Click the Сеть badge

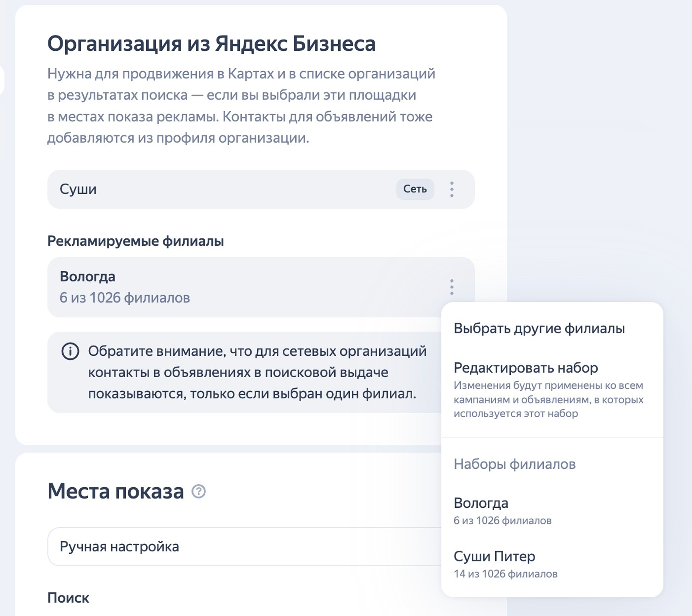point(415,189)
